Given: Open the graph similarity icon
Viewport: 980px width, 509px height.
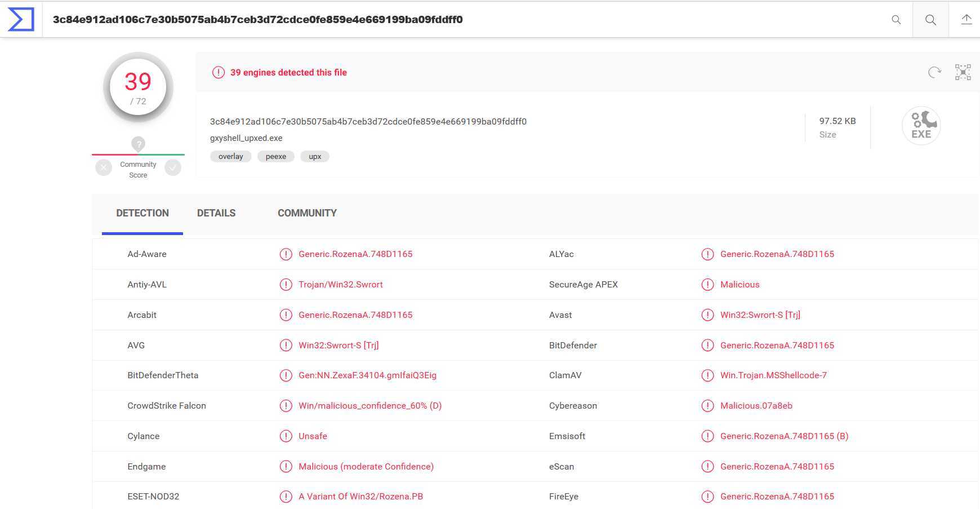Looking at the screenshot, I should pyautogui.click(x=963, y=72).
